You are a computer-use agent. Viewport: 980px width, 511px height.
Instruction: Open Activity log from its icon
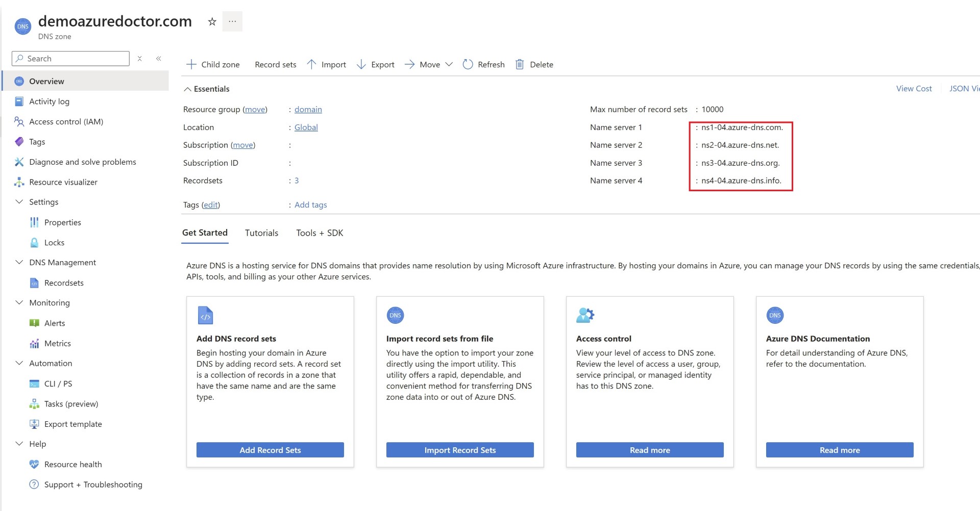tap(19, 101)
